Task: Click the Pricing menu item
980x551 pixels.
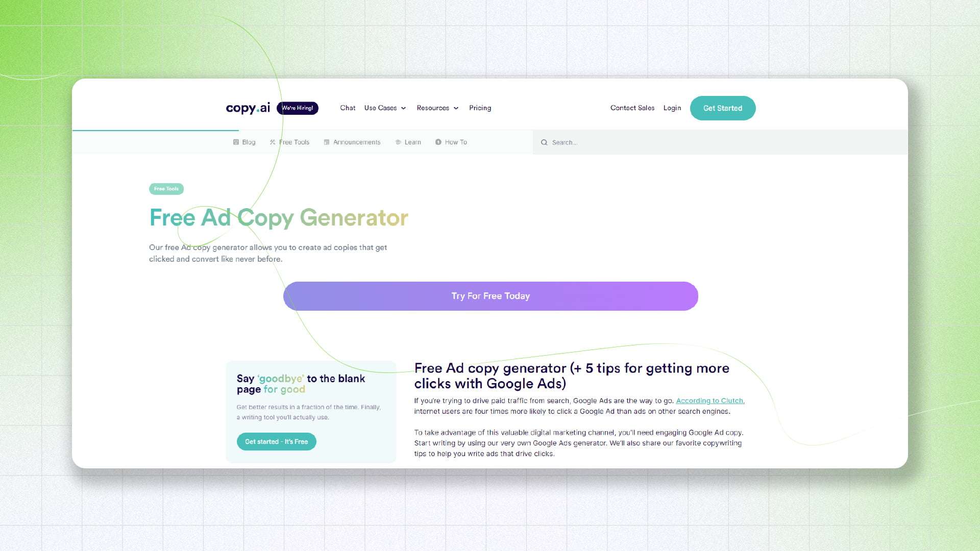Action: pyautogui.click(x=480, y=108)
